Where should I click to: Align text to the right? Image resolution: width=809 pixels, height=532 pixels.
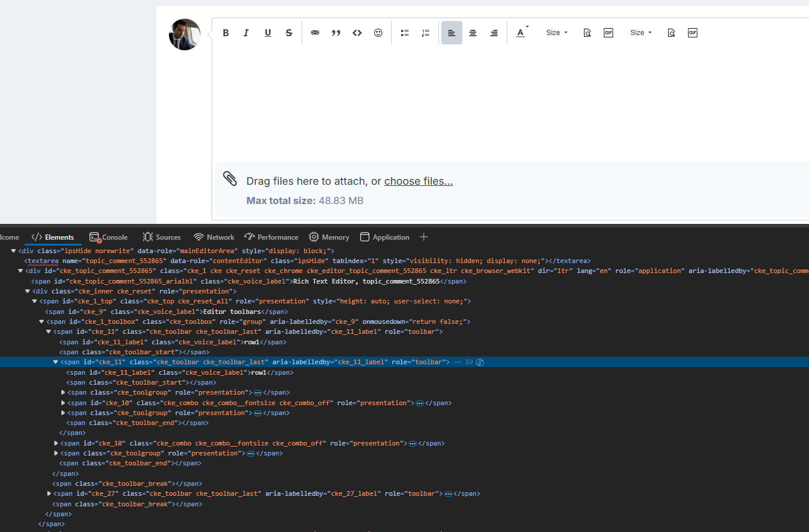coord(494,33)
